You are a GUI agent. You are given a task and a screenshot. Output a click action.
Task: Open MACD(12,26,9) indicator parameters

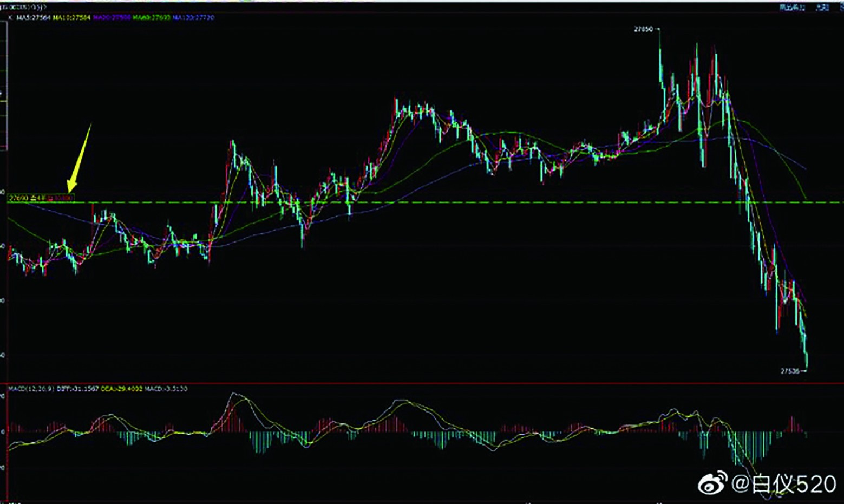30,389
